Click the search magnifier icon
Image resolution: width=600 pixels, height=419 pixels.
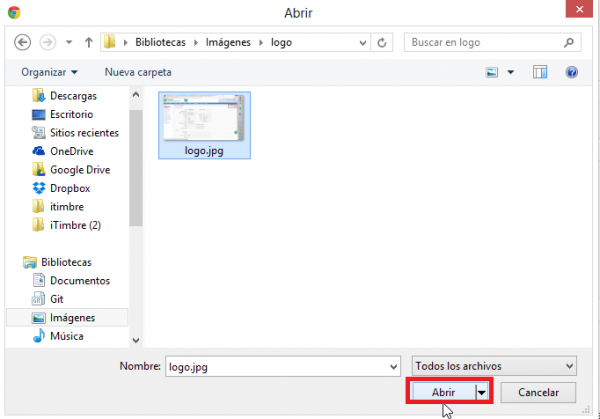pos(569,42)
